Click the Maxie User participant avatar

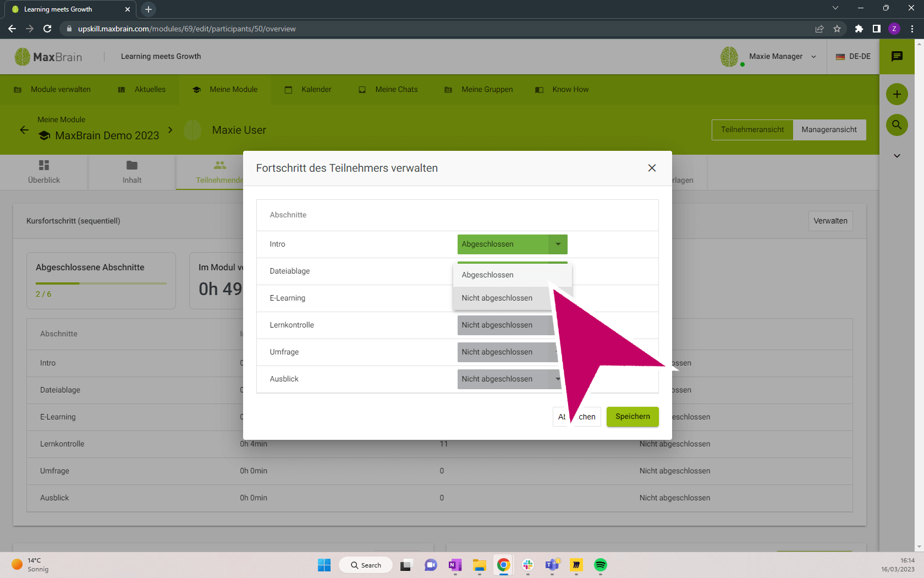click(x=193, y=130)
